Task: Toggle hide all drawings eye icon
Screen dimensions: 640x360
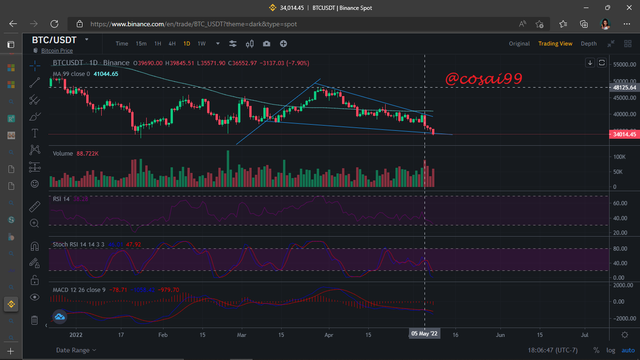Action: 35,297
